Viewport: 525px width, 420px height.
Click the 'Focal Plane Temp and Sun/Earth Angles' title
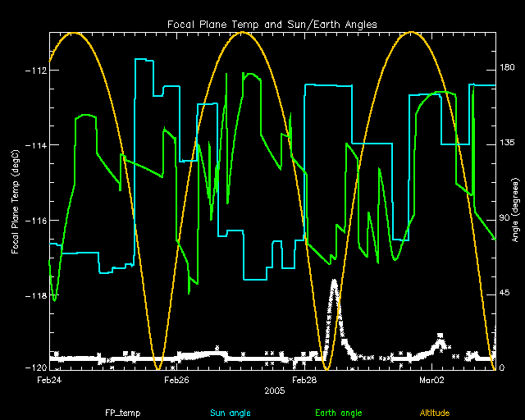(x=272, y=25)
